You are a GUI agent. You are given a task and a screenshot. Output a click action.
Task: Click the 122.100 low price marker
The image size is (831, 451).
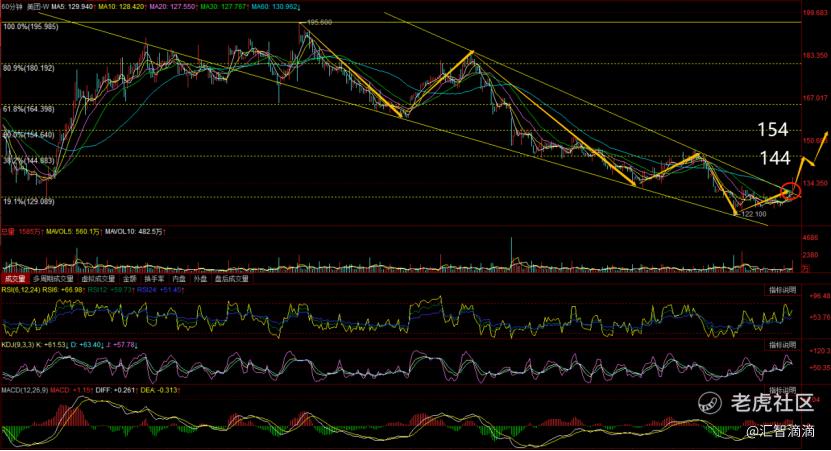coord(754,214)
